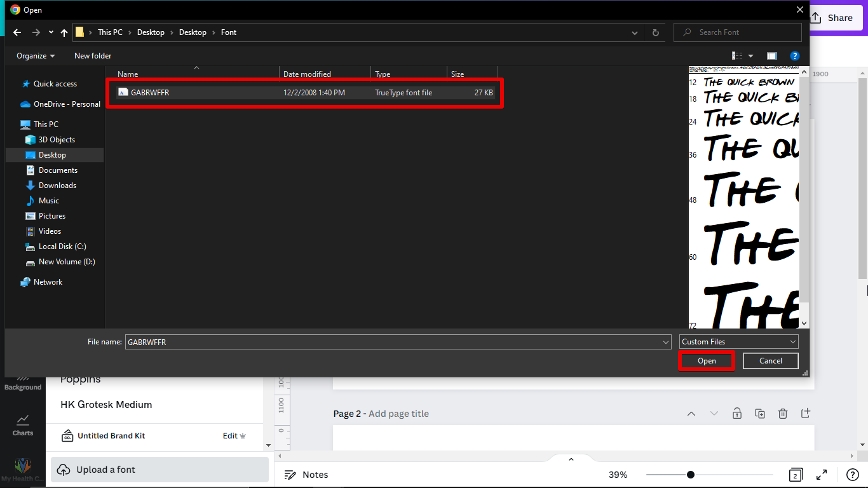868x488 pixels.
Task: Refresh the Font folder listing
Action: point(656,32)
